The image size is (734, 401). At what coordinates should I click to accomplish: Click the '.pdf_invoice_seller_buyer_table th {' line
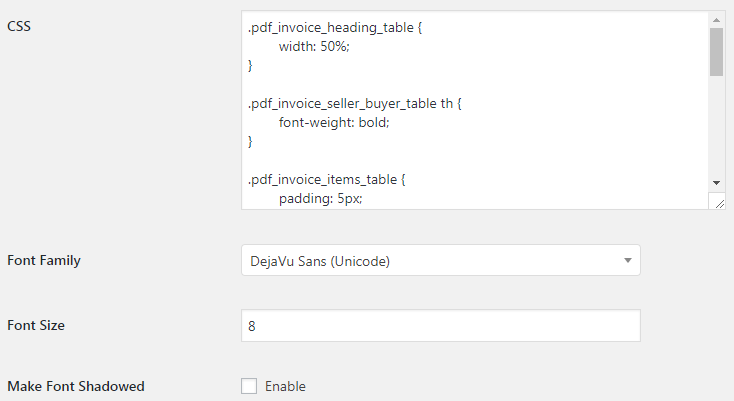[x=355, y=103]
